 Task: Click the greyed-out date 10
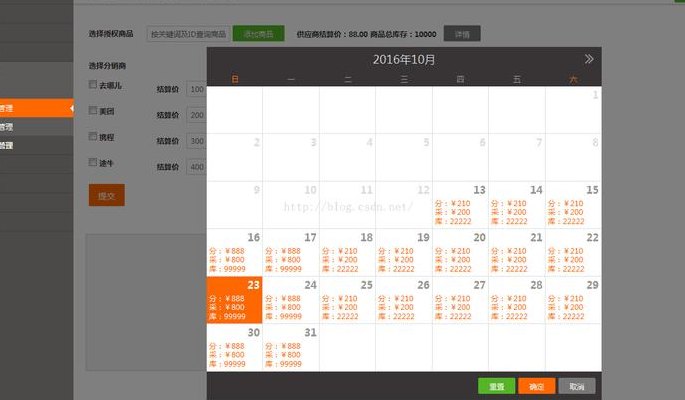click(291, 205)
